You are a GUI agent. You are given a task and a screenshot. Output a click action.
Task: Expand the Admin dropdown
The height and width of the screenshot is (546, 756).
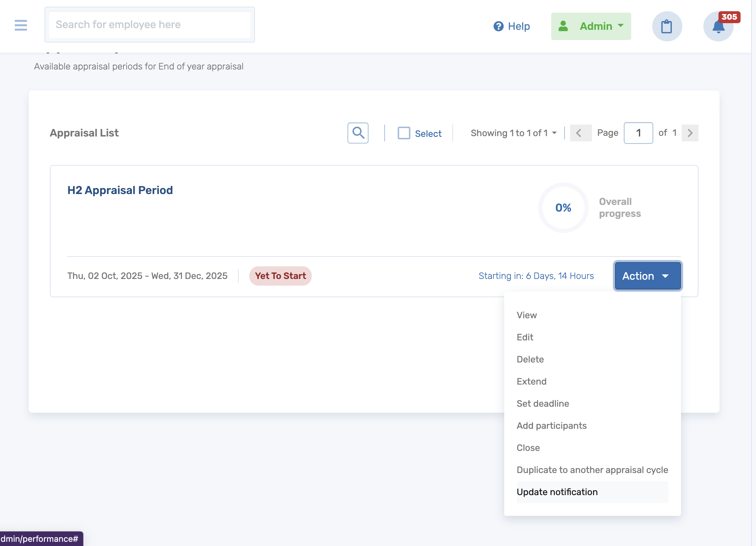pyautogui.click(x=621, y=26)
